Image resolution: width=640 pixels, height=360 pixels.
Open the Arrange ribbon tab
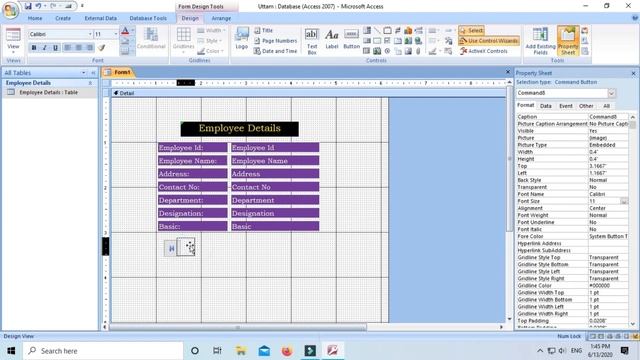[221, 18]
